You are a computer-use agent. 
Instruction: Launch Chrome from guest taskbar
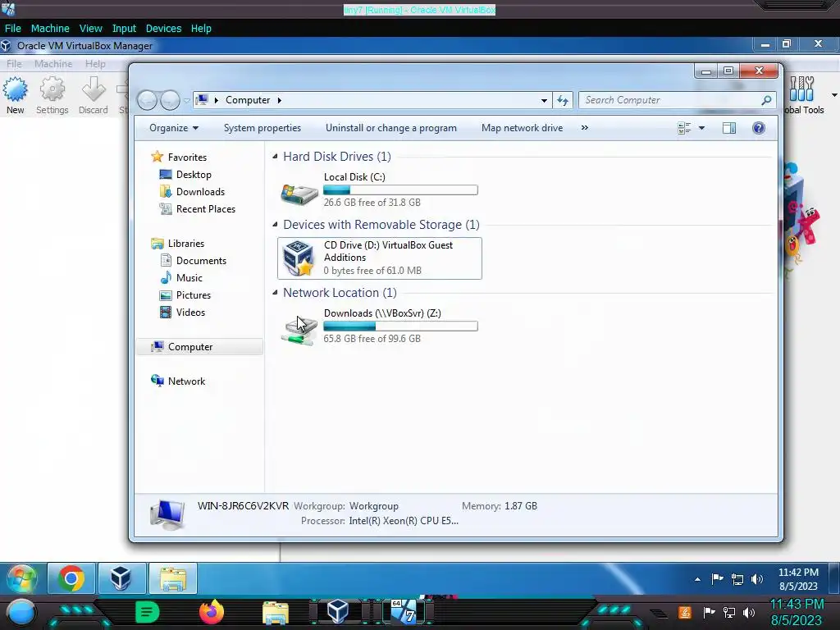tap(71, 578)
